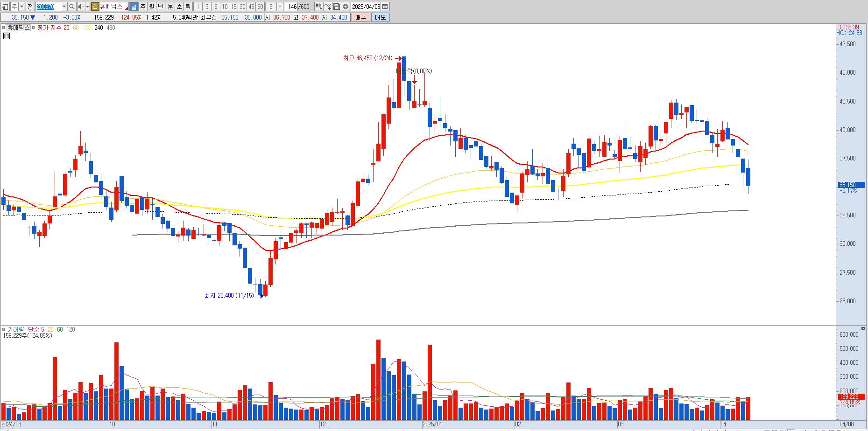
Task: Click the 매수 buy button
Action: [x=360, y=17]
